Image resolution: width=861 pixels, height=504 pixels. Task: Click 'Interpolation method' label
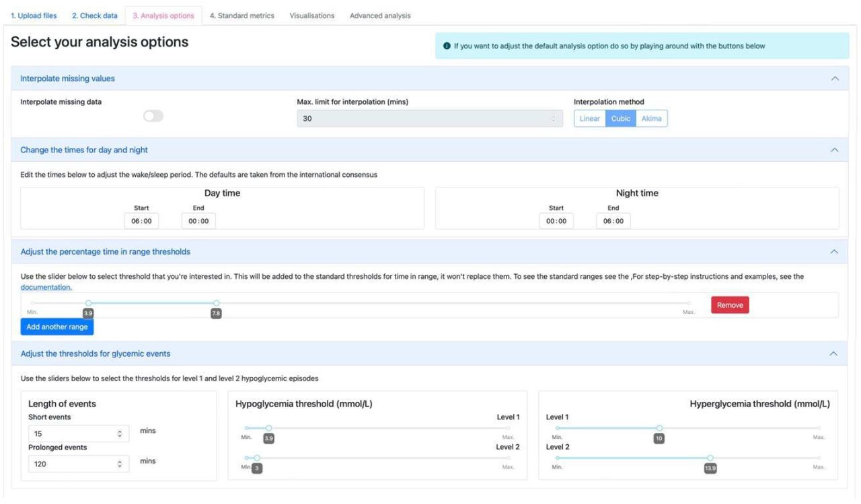coord(609,102)
